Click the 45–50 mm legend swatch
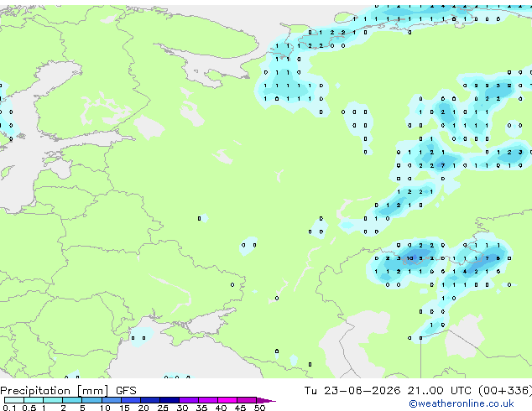Image resolution: width=532 pixels, height=411 pixels. (x=247, y=400)
